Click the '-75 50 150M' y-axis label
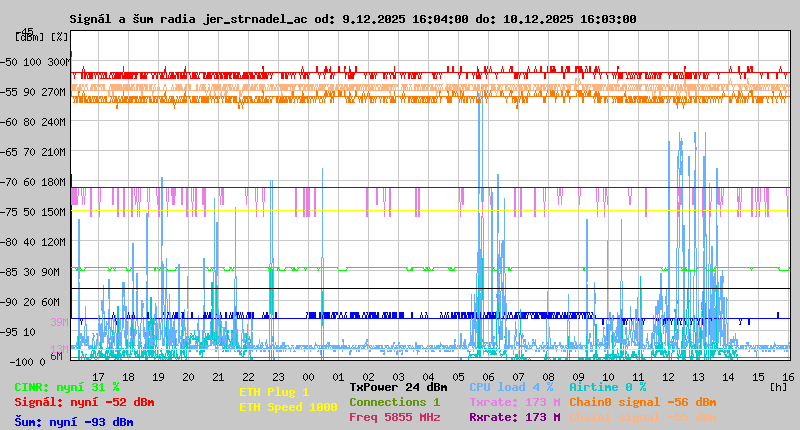This screenshot has width=800, height=430. coord(33,212)
